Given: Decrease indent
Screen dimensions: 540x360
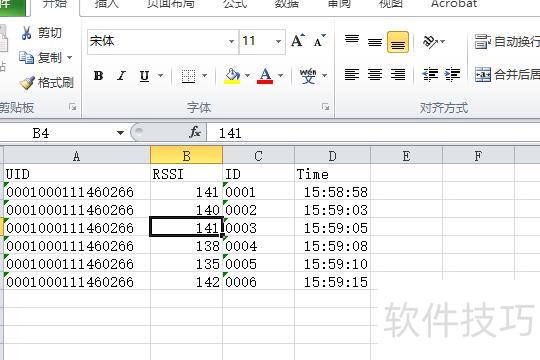Looking at the screenshot, I should 430,74.
